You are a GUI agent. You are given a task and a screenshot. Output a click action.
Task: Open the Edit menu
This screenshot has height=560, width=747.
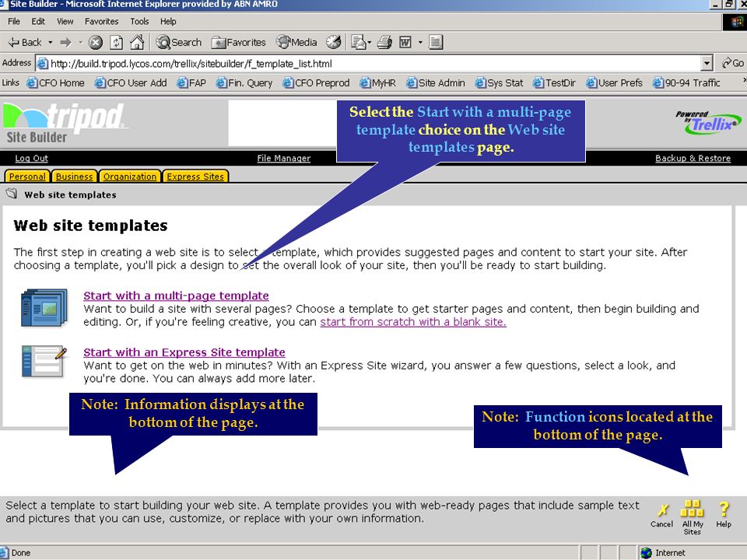click(38, 22)
